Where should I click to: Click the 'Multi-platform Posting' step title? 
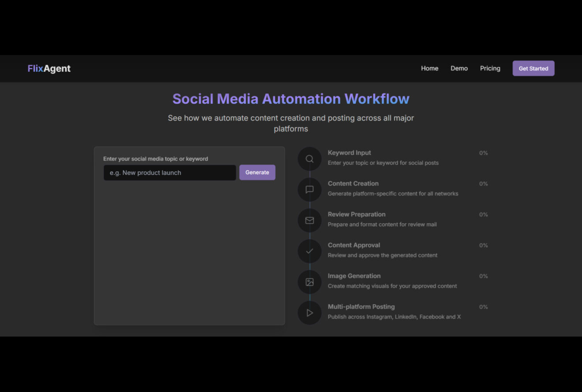click(361, 307)
